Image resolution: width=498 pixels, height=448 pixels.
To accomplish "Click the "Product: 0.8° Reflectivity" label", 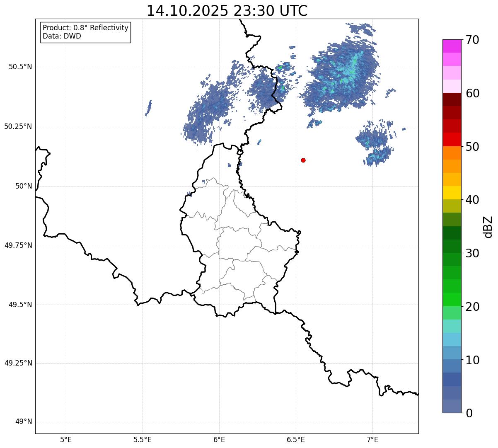I will coord(86,28).
